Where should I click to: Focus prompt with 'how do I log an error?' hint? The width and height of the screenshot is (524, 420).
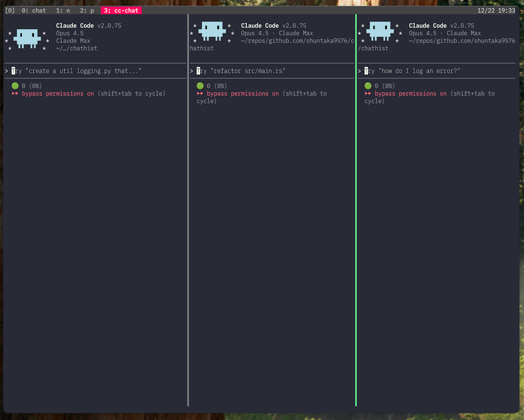tap(419, 71)
